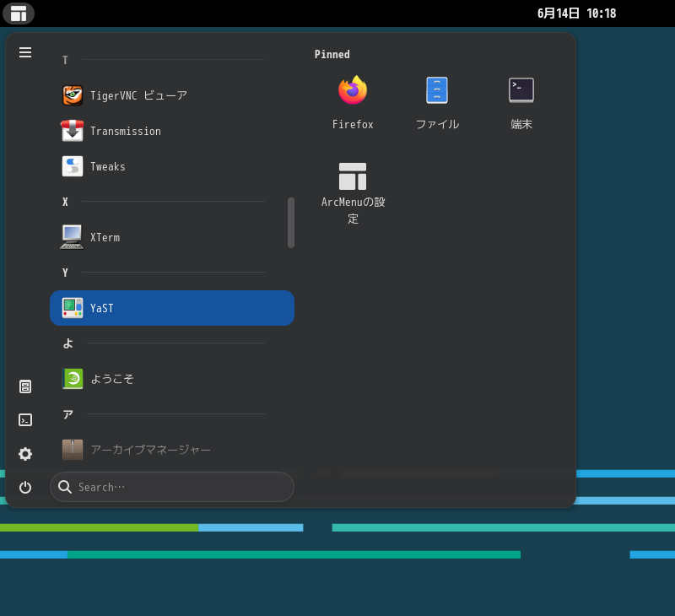
Task: Open pinned 端末 terminal
Action: pos(521,90)
